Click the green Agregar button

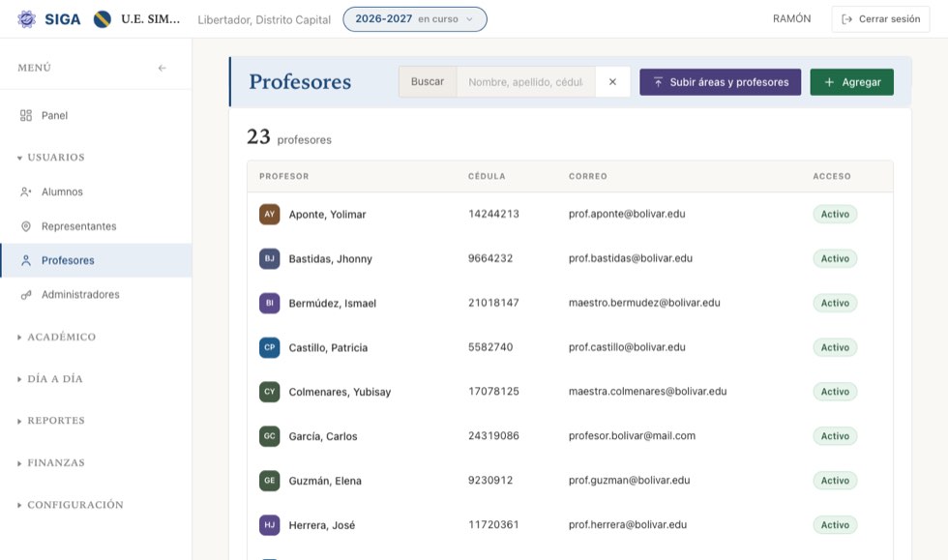coord(852,82)
